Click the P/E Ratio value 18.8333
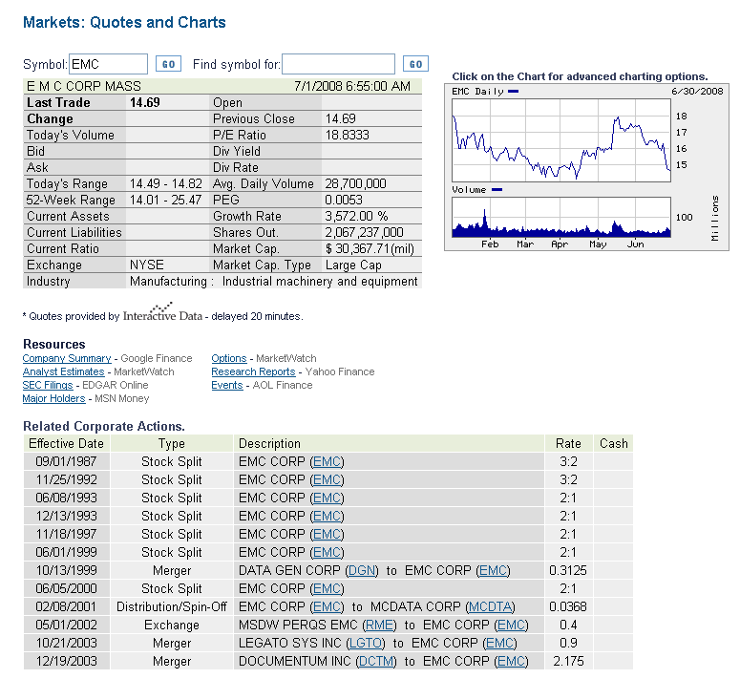The width and height of the screenshot is (740, 700). point(347,135)
